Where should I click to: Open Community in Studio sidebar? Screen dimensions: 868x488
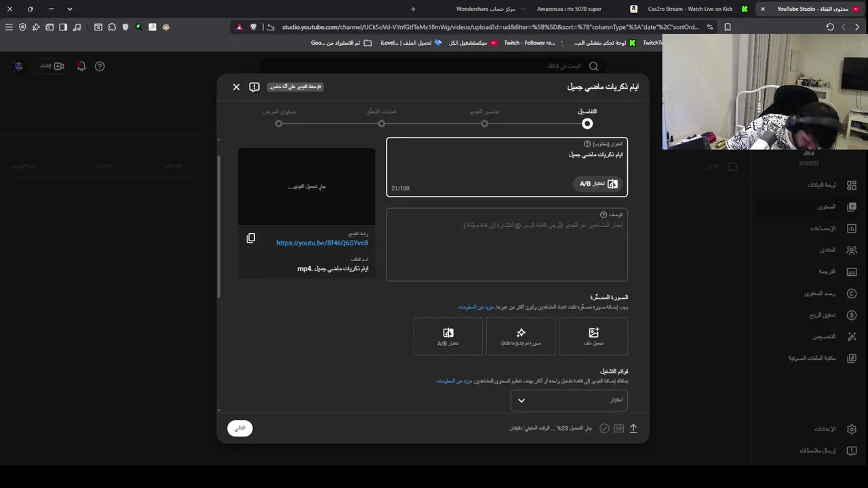[x=838, y=250]
